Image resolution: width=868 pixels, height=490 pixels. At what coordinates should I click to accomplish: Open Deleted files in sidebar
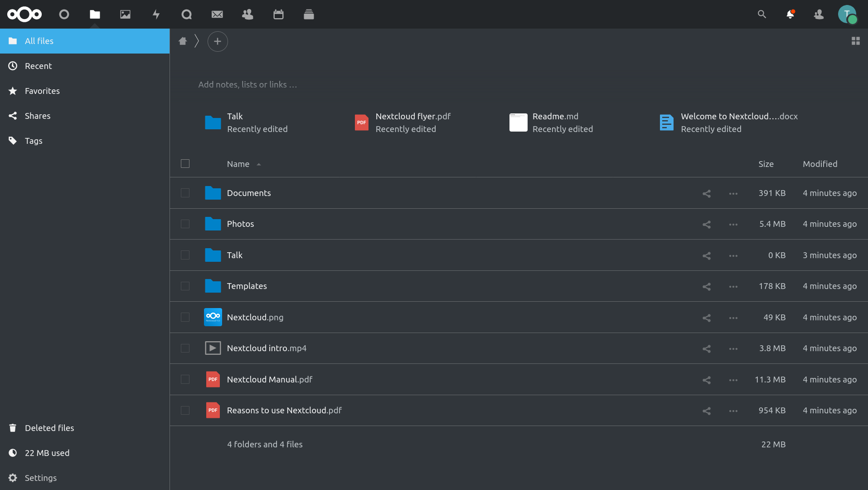[x=85, y=428]
